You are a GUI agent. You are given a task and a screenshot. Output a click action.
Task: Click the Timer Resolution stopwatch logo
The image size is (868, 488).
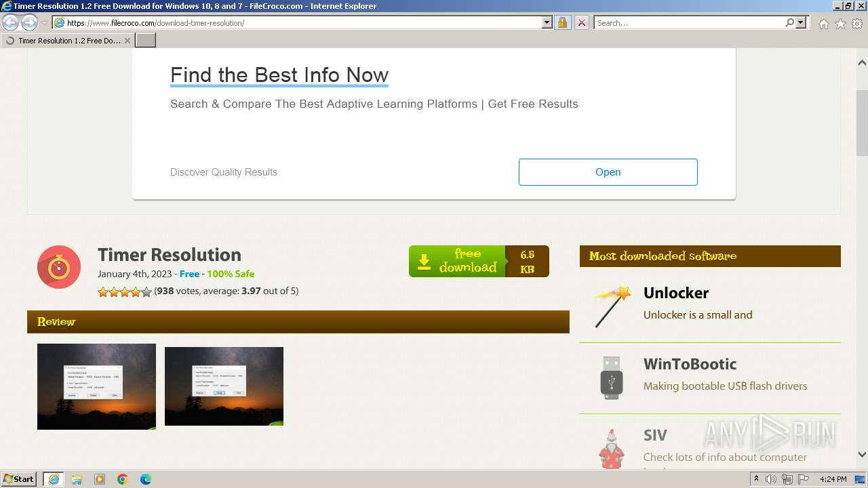59,267
